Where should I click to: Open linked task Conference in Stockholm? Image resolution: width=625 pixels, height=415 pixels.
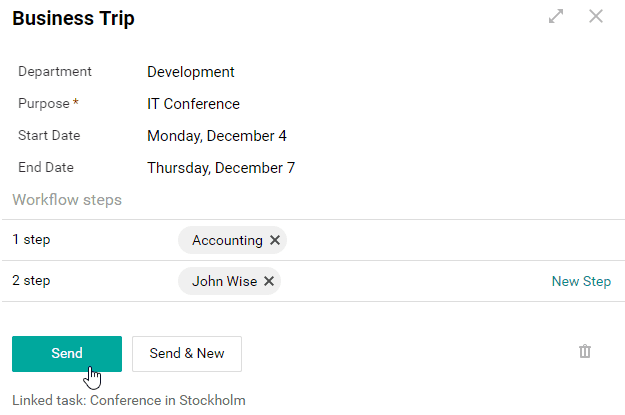pyautogui.click(x=168, y=400)
